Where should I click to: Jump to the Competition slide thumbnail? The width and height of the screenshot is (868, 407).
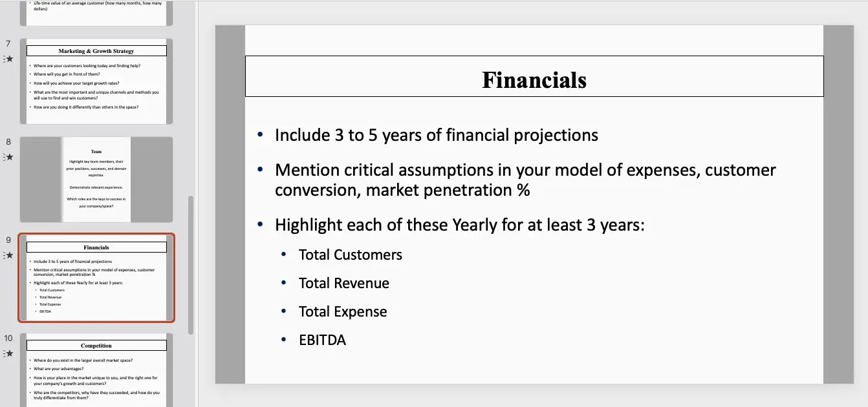(x=96, y=370)
